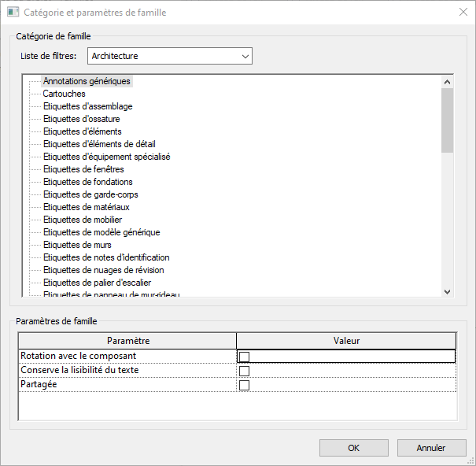Close the family category dialog

pos(462,13)
